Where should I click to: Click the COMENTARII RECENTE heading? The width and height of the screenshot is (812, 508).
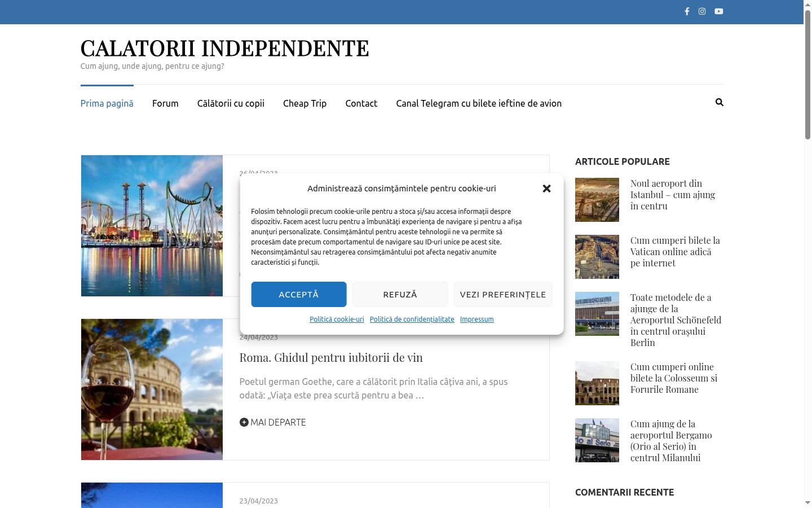pyautogui.click(x=625, y=492)
